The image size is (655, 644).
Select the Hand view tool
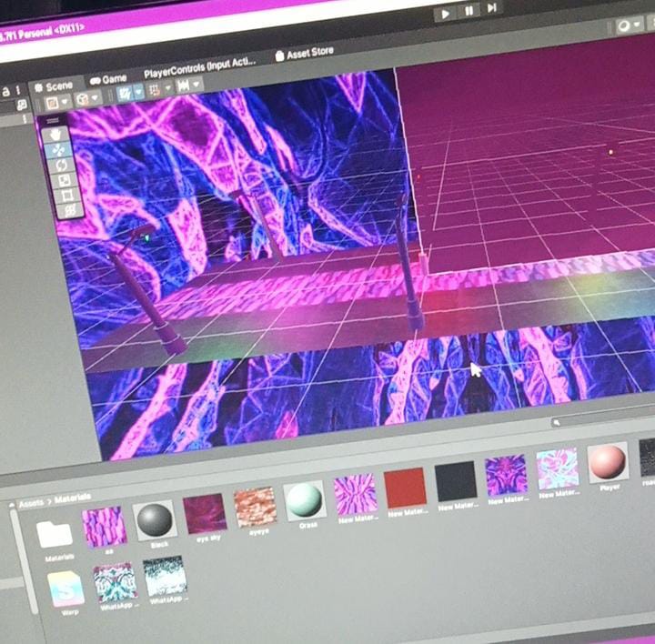[56, 136]
